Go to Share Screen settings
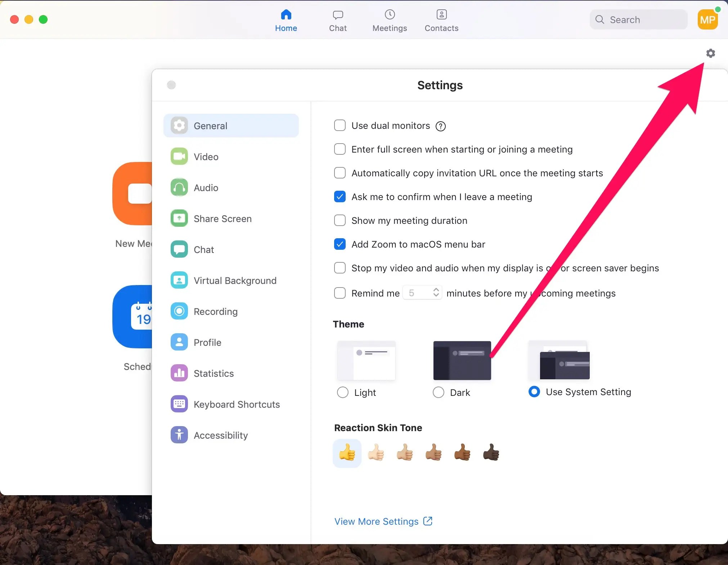 (x=222, y=219)
